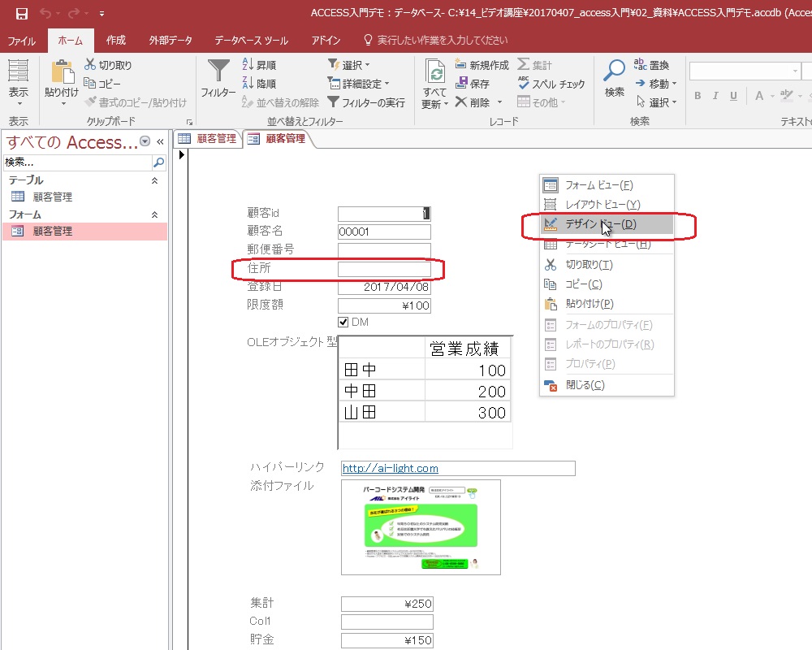Choose 貼り付け from the context menu
Image resolution: width=812 pixels, height=650 pixels.
point(607,304)
